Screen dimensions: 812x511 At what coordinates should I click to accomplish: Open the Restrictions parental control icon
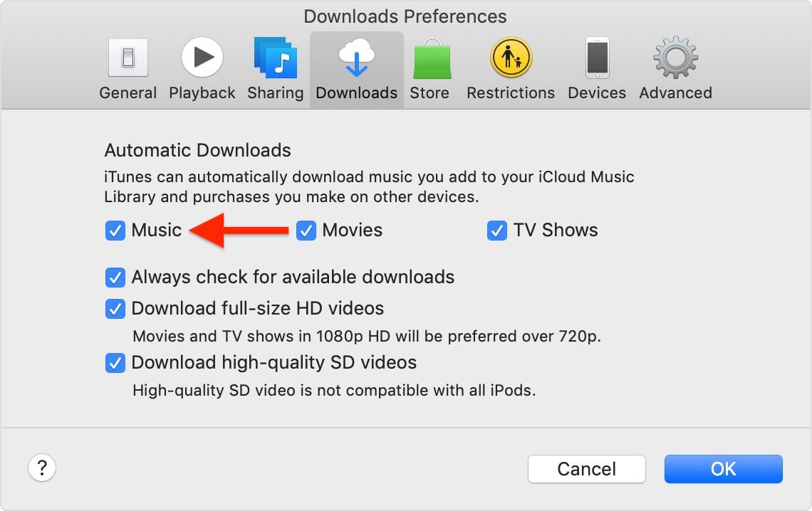(x=510, y=58)
